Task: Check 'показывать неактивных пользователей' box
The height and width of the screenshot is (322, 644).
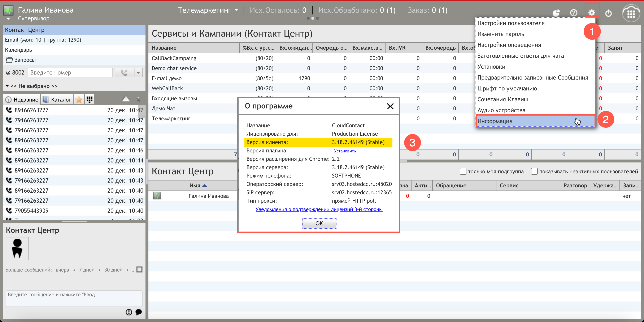Action: [534, 171]
